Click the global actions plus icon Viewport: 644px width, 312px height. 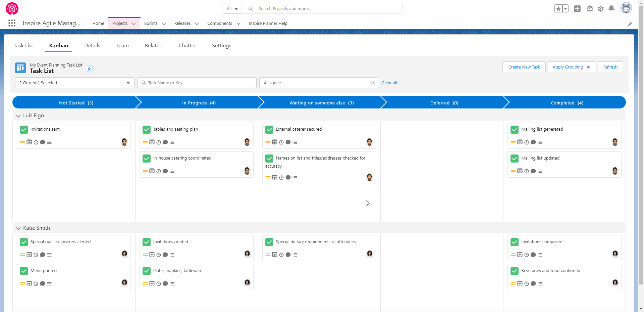(577, 9)
